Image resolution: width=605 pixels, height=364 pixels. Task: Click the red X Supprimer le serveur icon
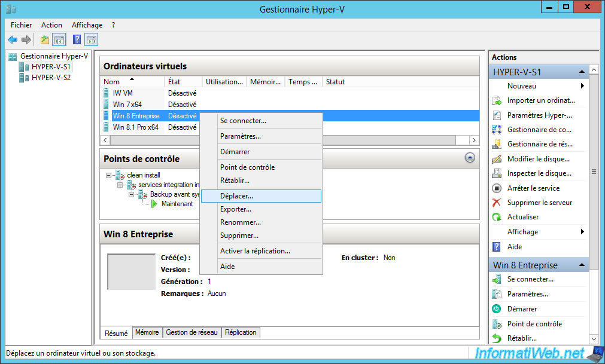point(497,203)
